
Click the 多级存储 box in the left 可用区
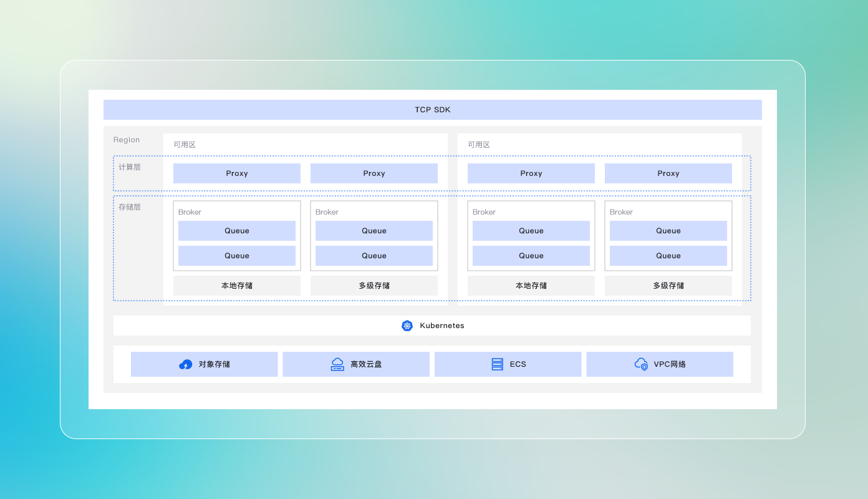pyautogui.click(x=374, y=286)
